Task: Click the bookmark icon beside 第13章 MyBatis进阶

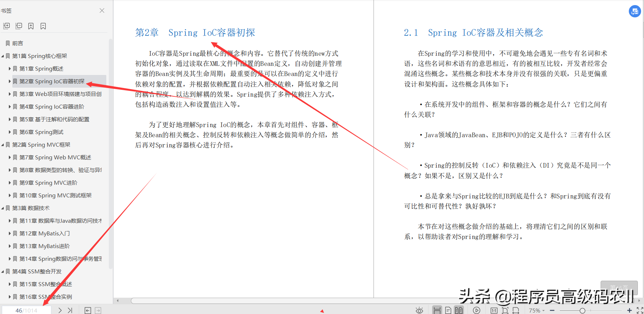Action: click(x=15, y=246)
